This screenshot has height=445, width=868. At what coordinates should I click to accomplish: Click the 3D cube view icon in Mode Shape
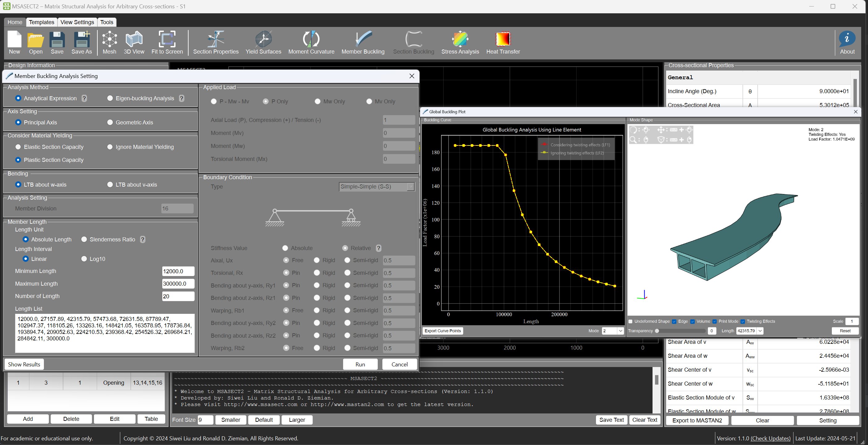(661, 139)
